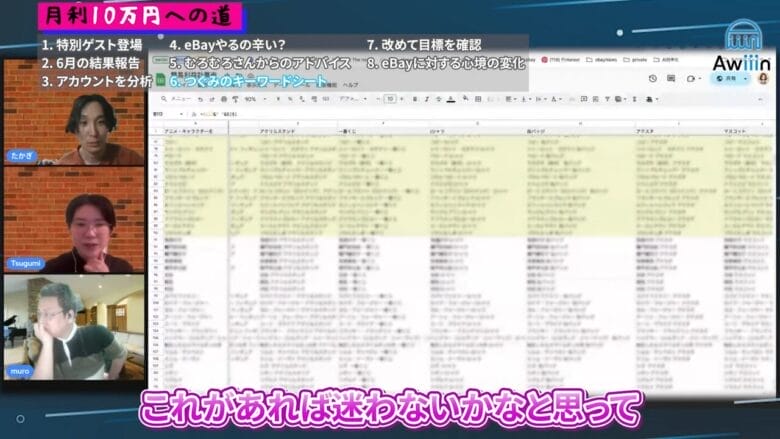
Task: Open the cell borders menu
Action: tap(478, 99)
